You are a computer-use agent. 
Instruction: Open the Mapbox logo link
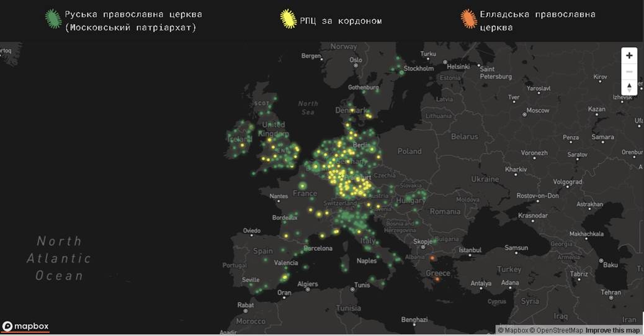tap(25, 326)
